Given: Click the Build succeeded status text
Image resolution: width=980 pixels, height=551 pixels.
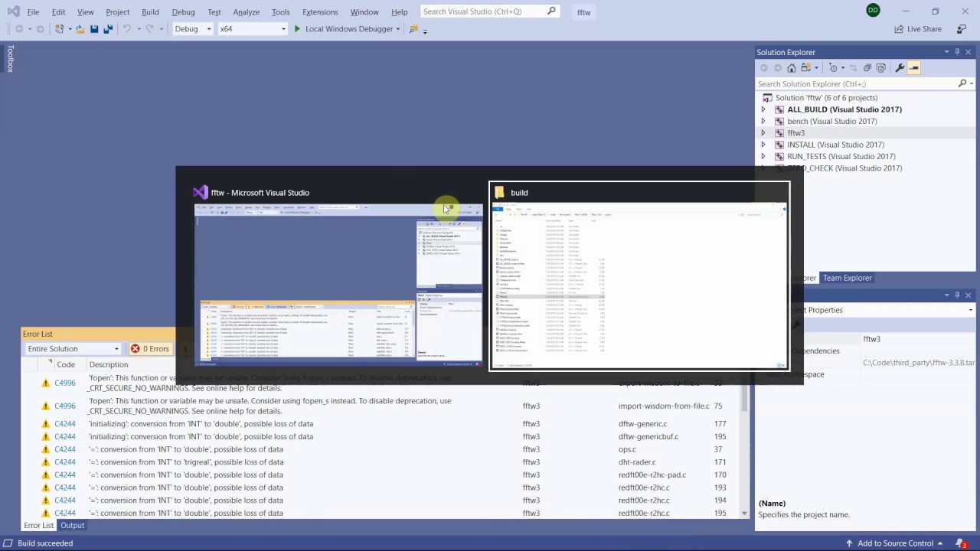Looking at the screenshot, I should [x=45, y=543].
